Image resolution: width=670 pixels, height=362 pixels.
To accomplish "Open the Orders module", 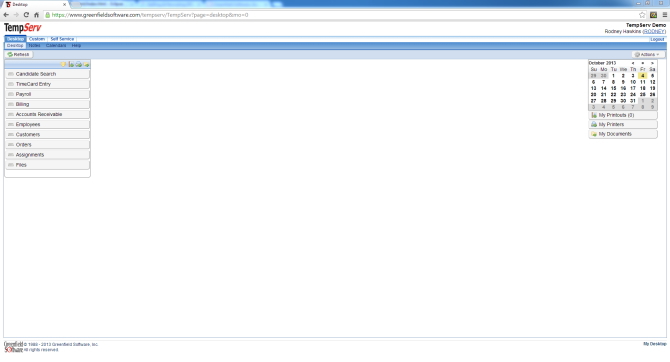I will 47,144.
